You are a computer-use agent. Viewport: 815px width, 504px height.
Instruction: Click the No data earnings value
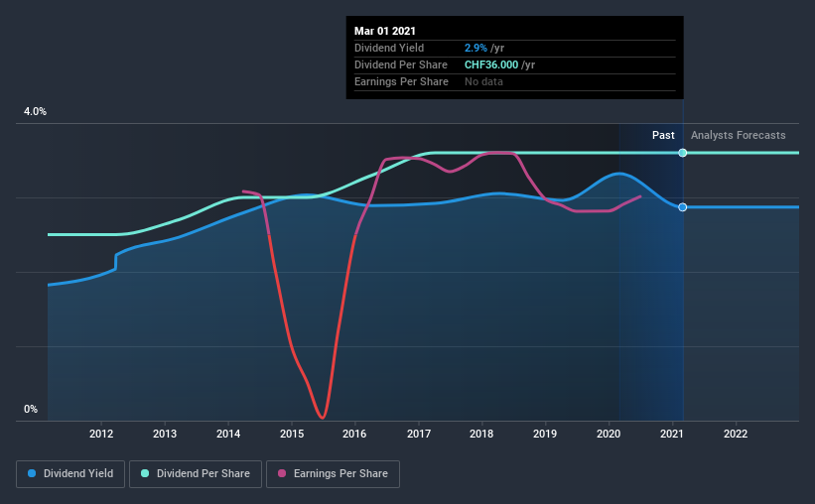coord(483,81)
